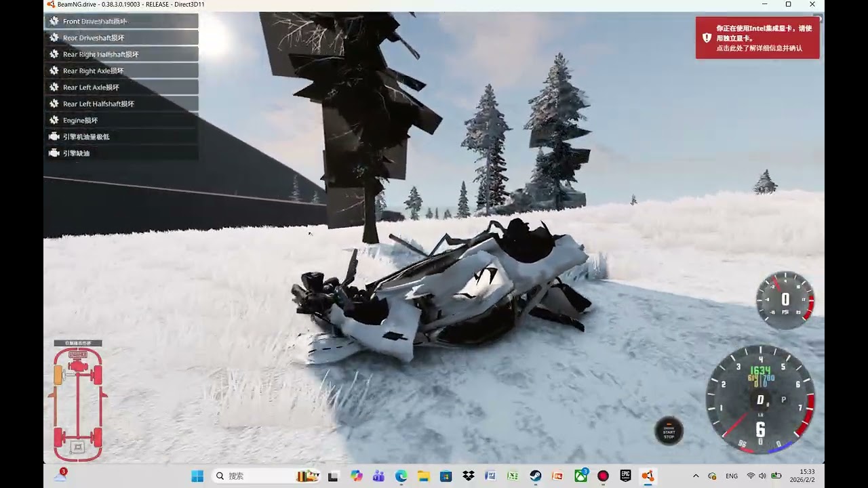This screenshot has width=868, height=488.
Task: Click the vehicle damage diagram widget
Action: [78, 401]
